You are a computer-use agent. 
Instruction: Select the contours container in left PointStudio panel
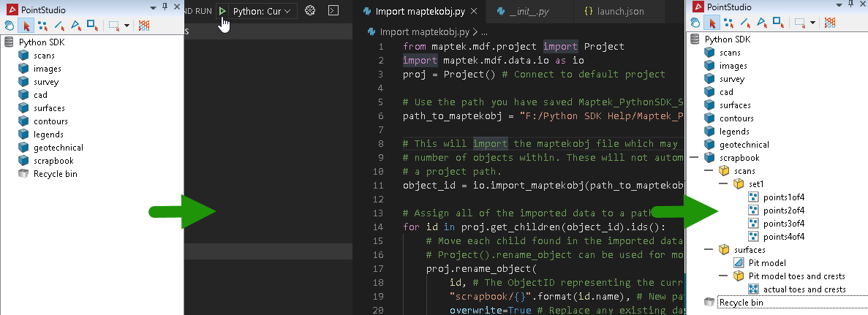coord(50,121)
